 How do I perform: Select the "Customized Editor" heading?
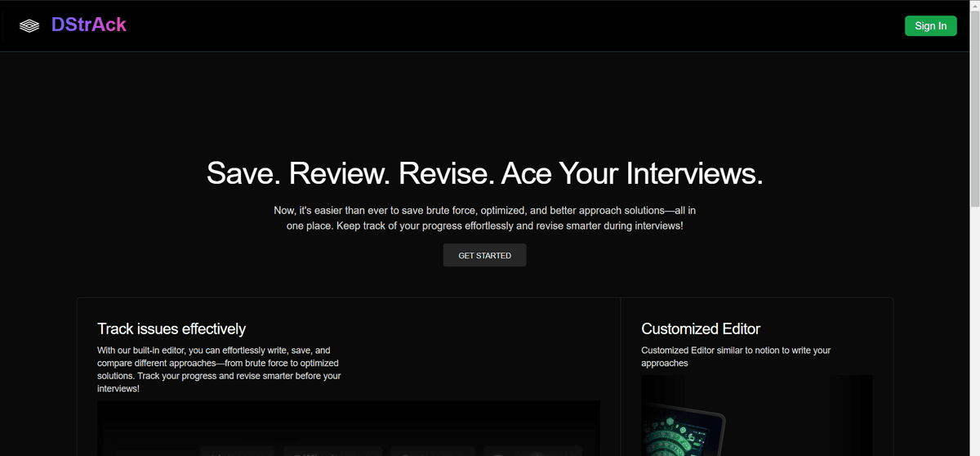(x=701, y=329)
